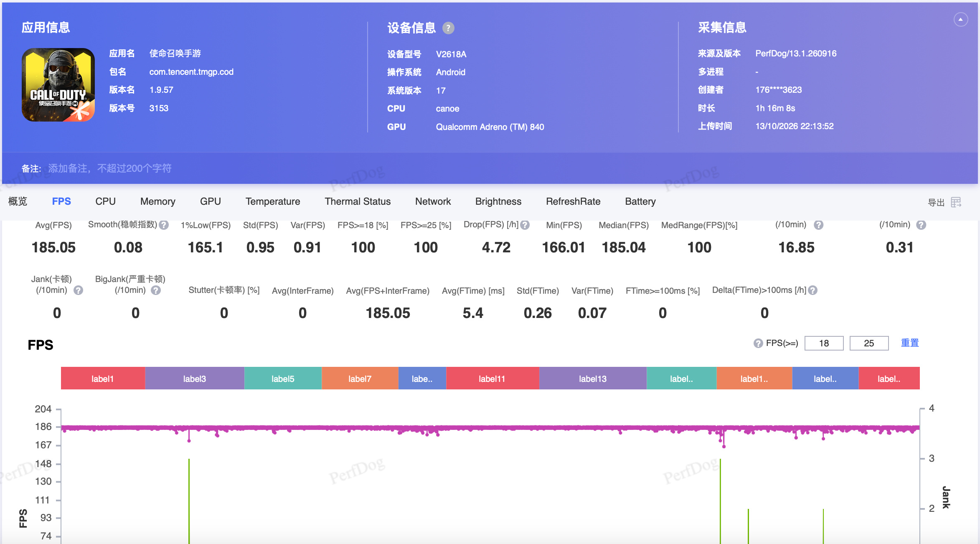Open the GPU tab
Screen dimensions: 980x544
pos(210,201)
